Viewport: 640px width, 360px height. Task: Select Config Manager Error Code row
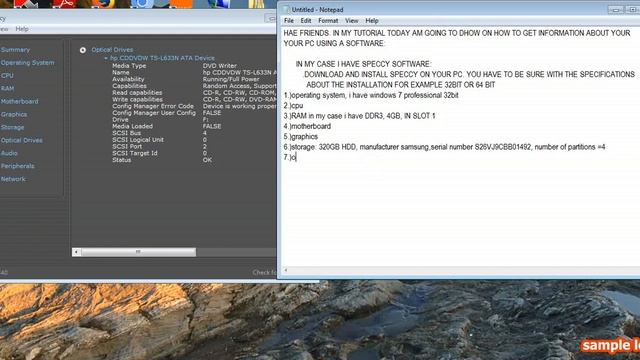point(194,106)
